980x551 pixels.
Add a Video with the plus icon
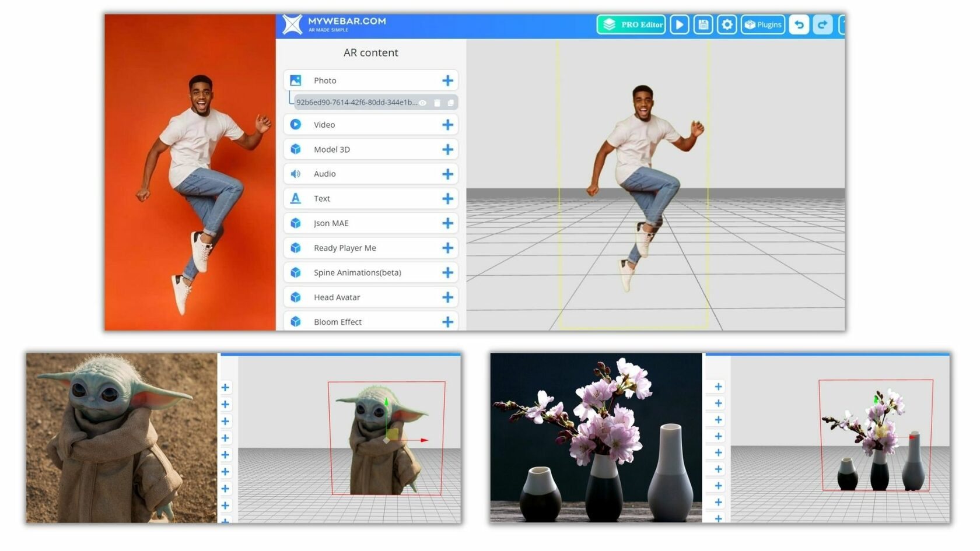pyautogui.click(x=447, y=125)
